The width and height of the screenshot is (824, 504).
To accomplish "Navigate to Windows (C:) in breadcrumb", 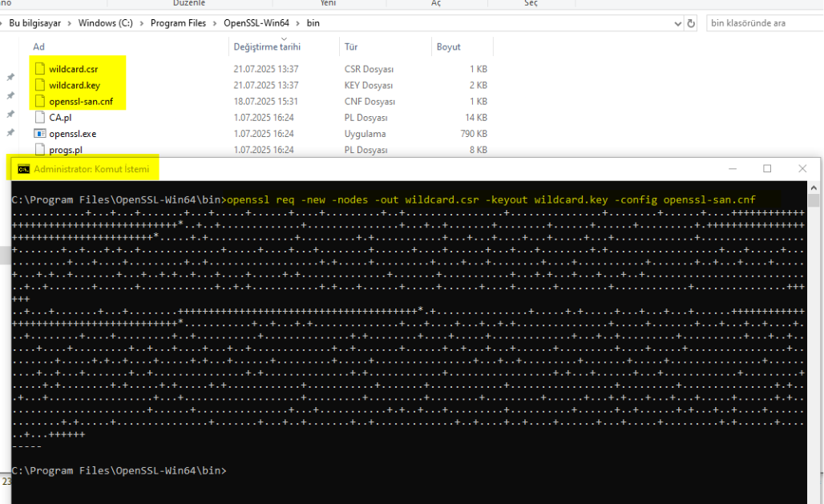I will coord(105,23).
